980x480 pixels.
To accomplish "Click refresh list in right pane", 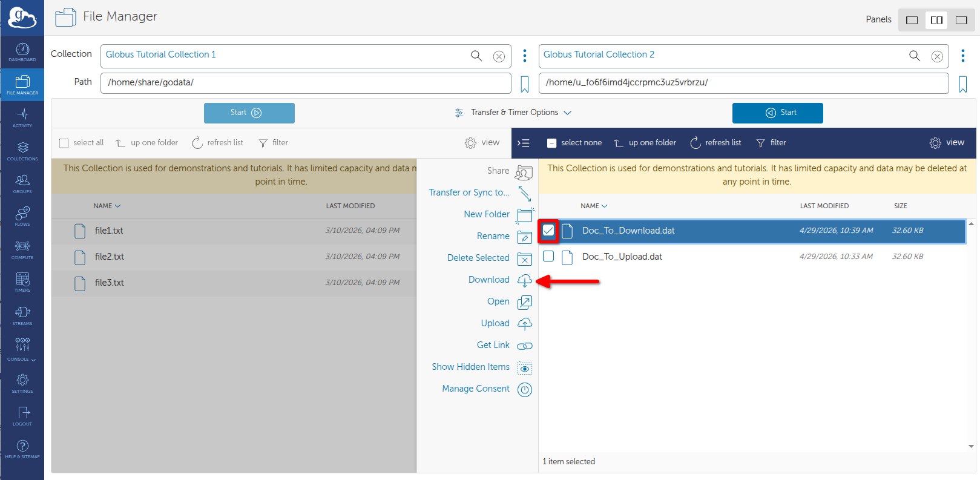I will point(715,143).
